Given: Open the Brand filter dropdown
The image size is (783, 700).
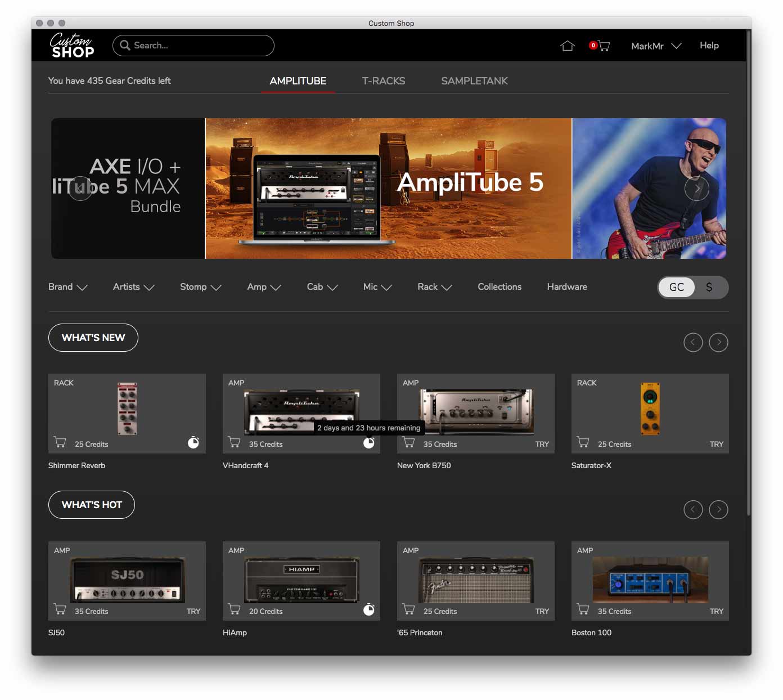Looking at the screenshot, I should pyautogui.click(x=67, y=287).
